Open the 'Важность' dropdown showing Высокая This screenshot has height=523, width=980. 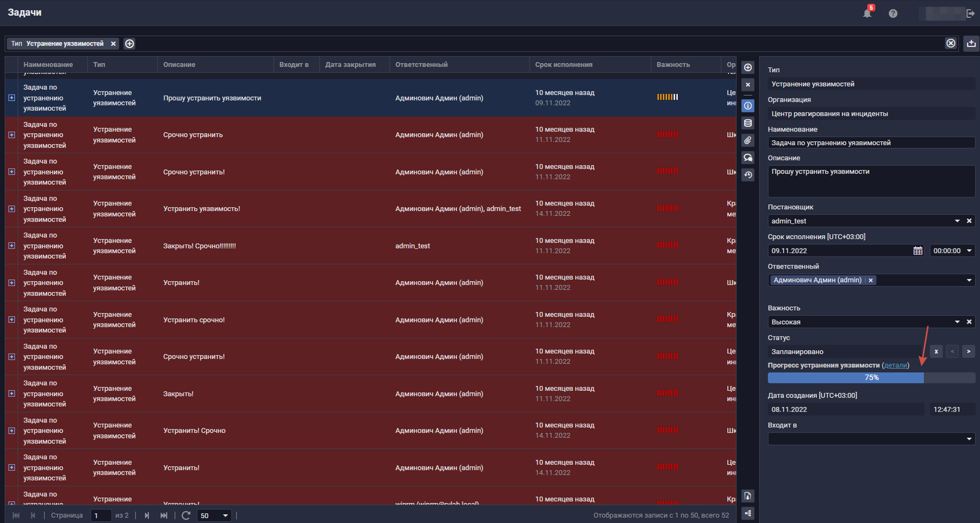(x=957, y=322)
